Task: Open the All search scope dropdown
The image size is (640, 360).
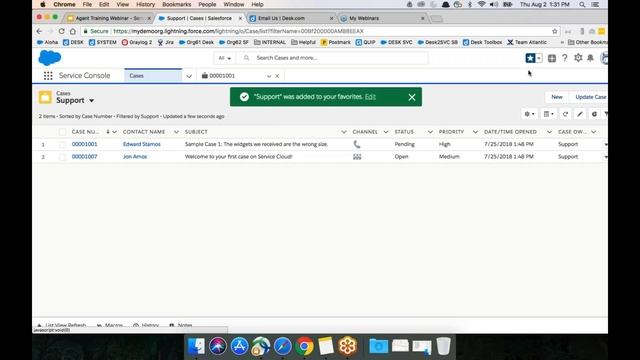Action: [224, 58]
